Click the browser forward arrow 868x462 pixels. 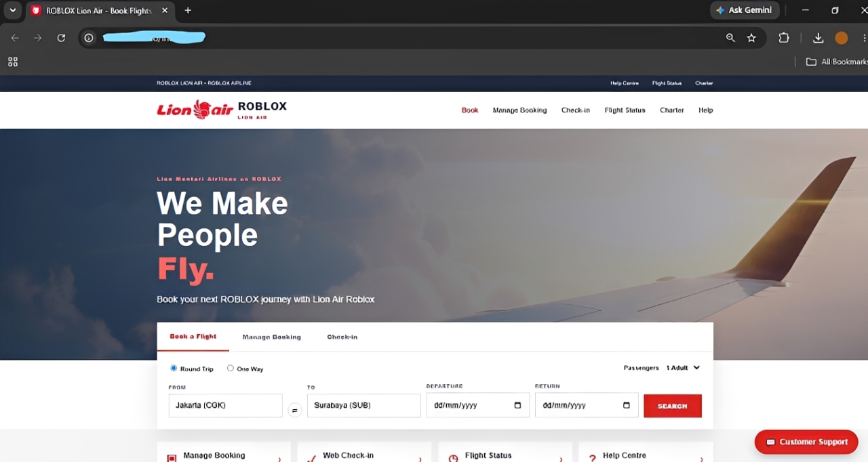(x=38, y=38)
